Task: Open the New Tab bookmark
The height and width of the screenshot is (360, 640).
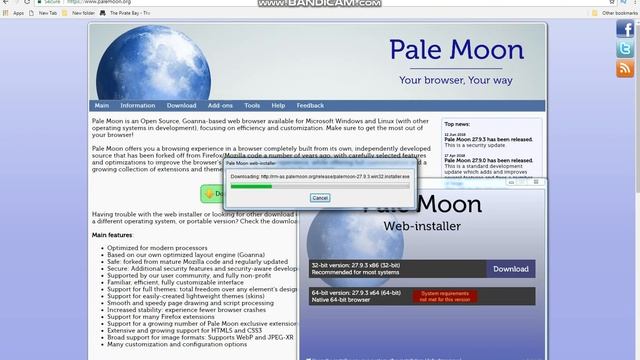Action: point(44,13)
